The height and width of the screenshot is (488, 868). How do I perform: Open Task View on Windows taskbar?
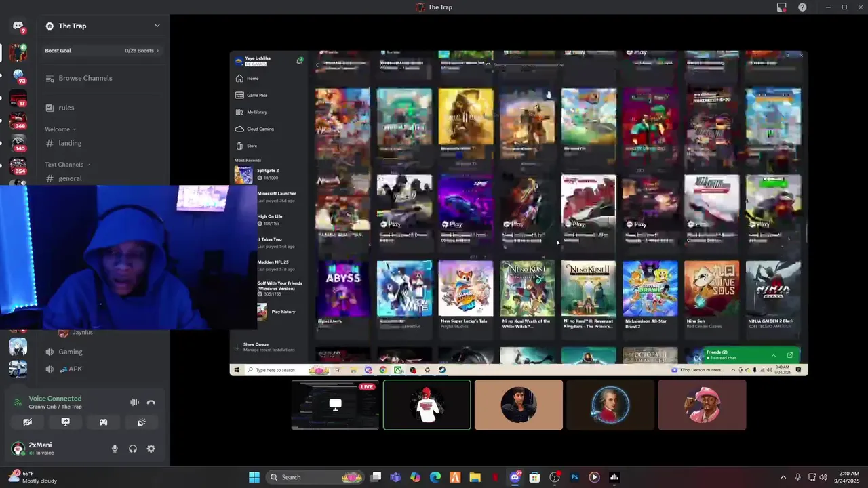[x=376, y=477]
